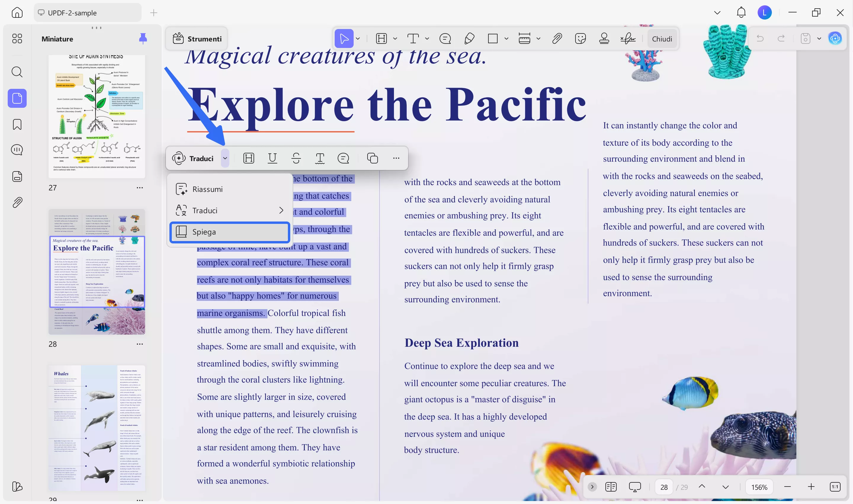Expand the text comment tool dropdown arrow
The width and height of the screenshot is (853, 504).
[x=427, y=39]
